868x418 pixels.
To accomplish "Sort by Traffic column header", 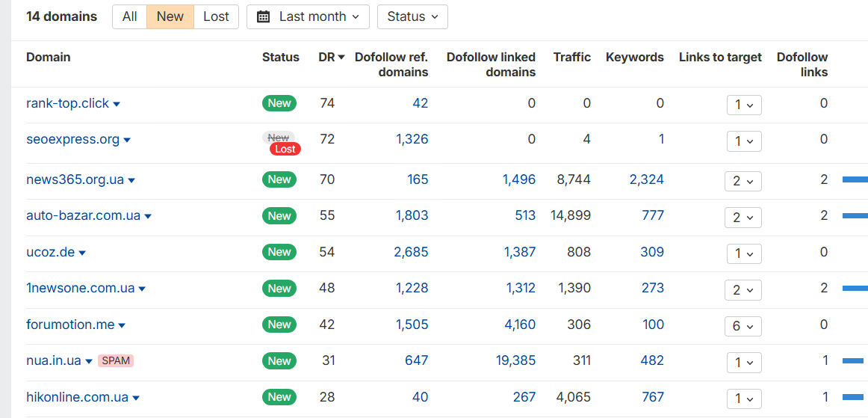I will coord(572,57).
